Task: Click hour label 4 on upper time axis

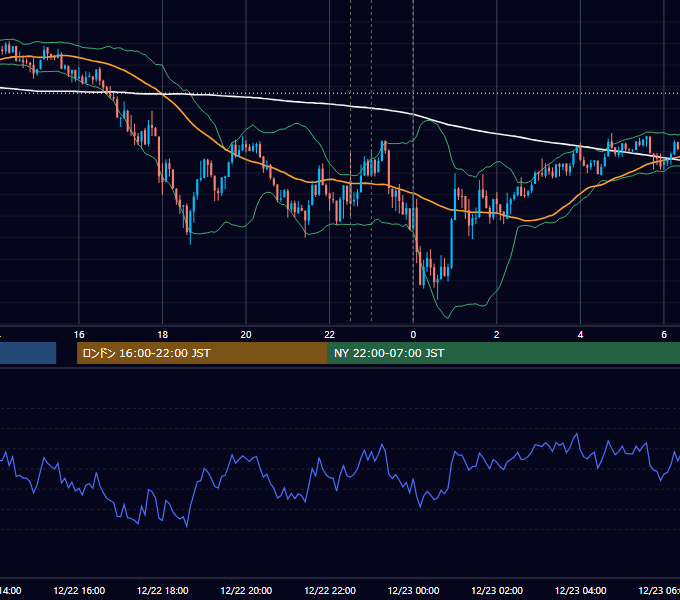Action: (580, 335)
